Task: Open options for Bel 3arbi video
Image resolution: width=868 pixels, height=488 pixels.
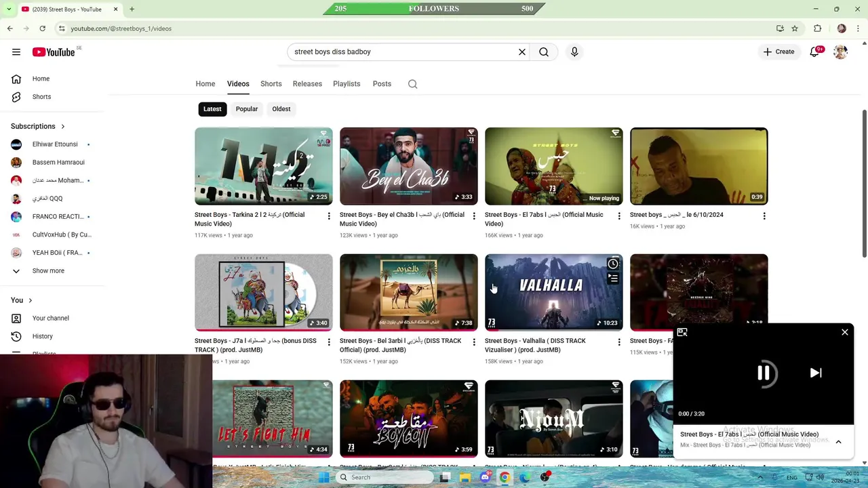Action: click(474, 342)
